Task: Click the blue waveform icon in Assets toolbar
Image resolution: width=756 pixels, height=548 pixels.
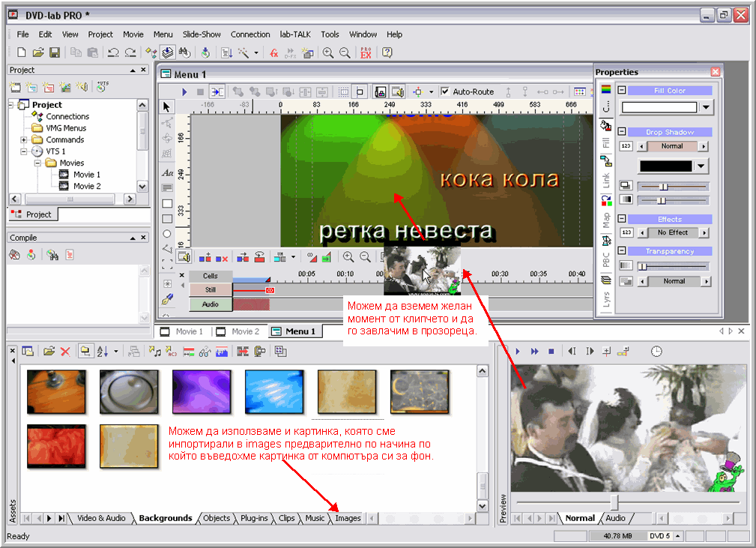Action: (222, 352)
